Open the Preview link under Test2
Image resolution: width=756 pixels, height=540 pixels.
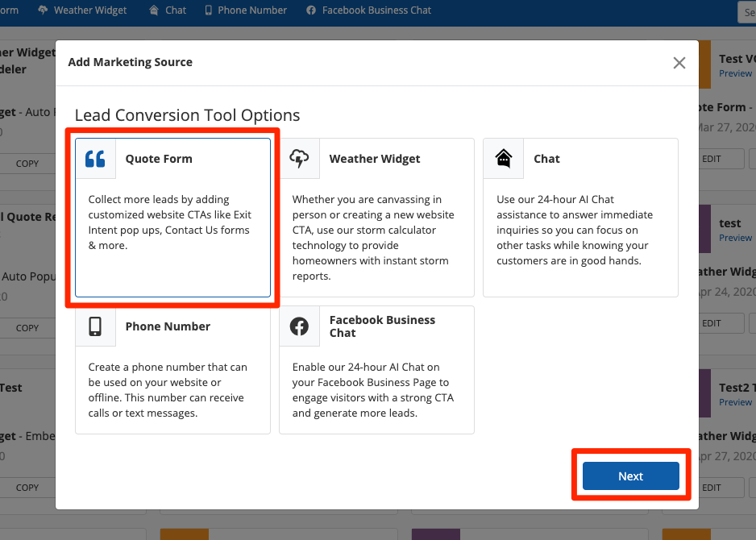click(735, 402)
